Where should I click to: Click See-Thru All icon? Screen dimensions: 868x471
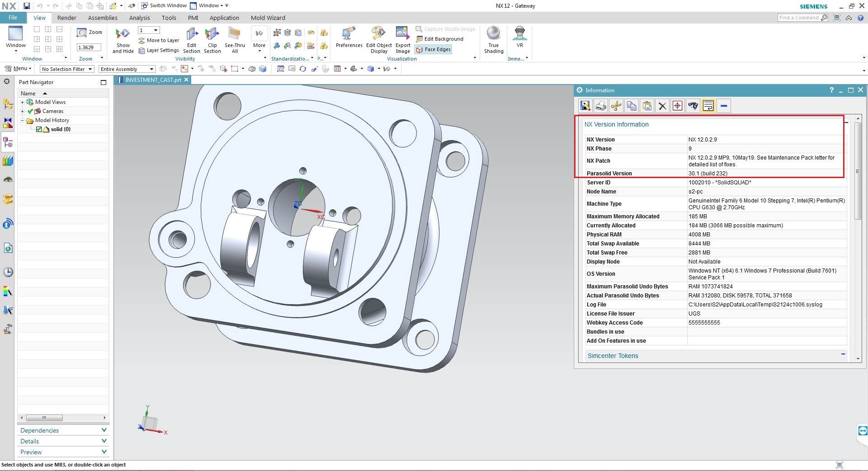235,41
